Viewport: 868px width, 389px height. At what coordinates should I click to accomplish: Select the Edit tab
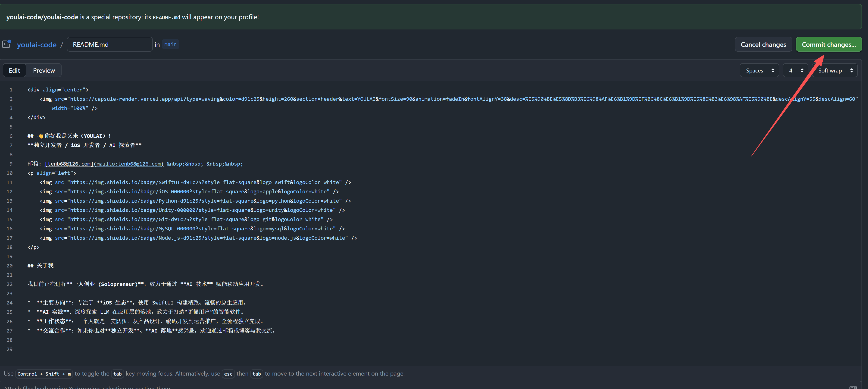tap(14, 70)
